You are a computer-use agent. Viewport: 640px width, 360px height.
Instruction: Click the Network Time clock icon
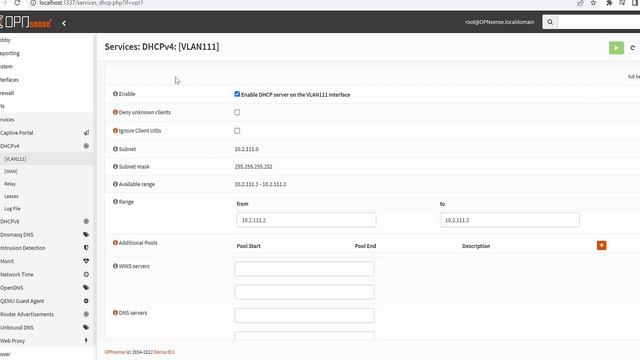pos(86,274)
